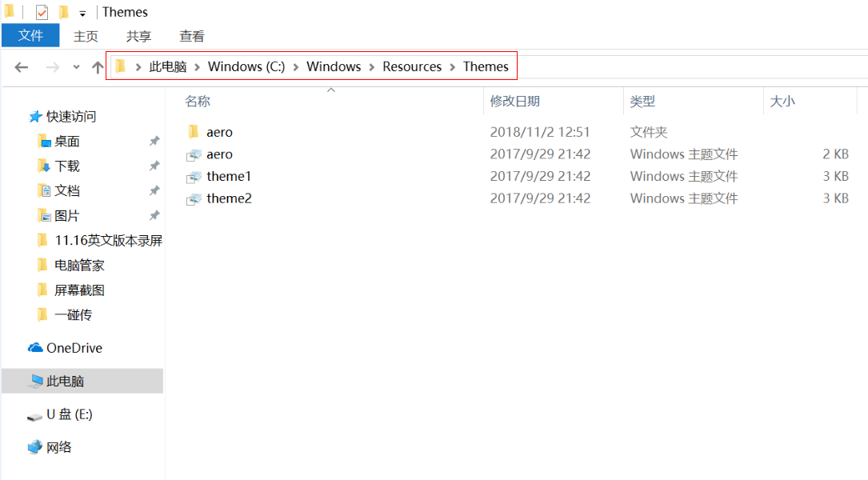
Task: Select the theme2 theme file
Action: tap(229, 198)
